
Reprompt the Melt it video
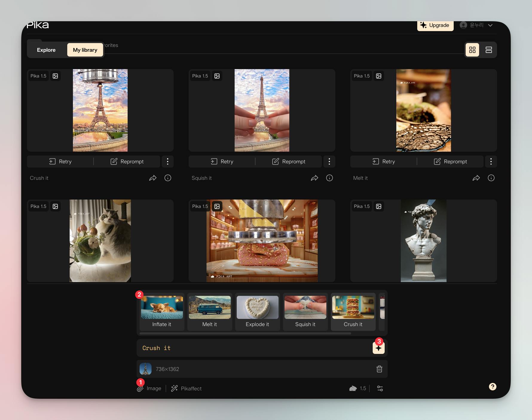pos(451,162)
